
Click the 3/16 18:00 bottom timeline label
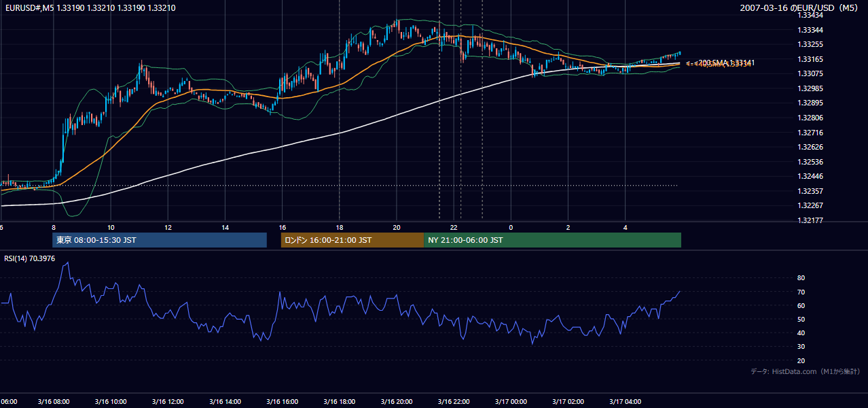click(x=339, y=401)
